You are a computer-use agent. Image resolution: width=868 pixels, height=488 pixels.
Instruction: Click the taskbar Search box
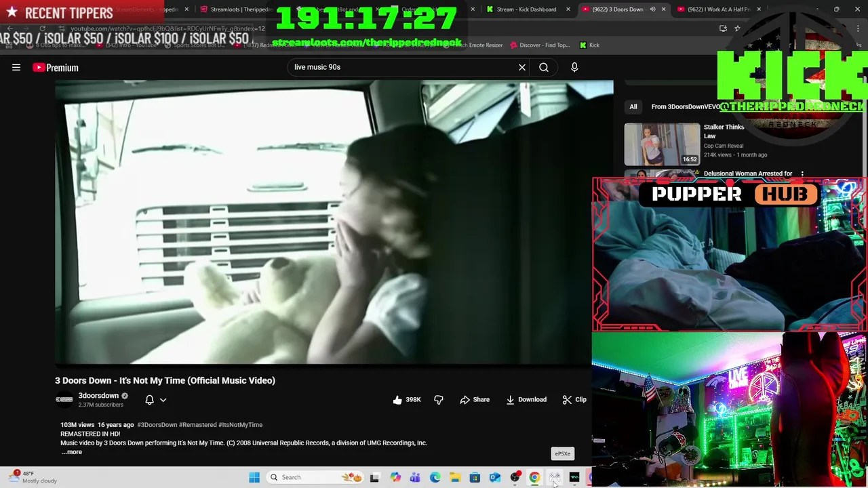tap(314, 477)
